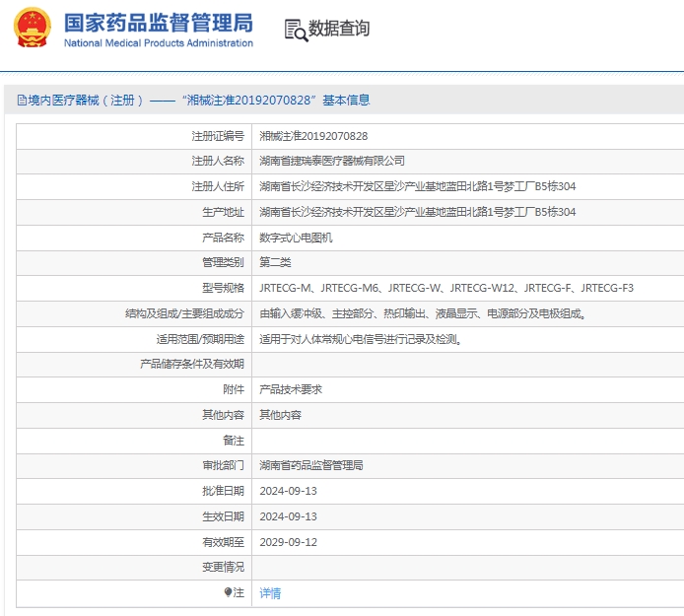The height and width of the screenshot is (616, 684).
Task: Select registration number 湘械注准20192070828 value
Action: coord(313,136)
